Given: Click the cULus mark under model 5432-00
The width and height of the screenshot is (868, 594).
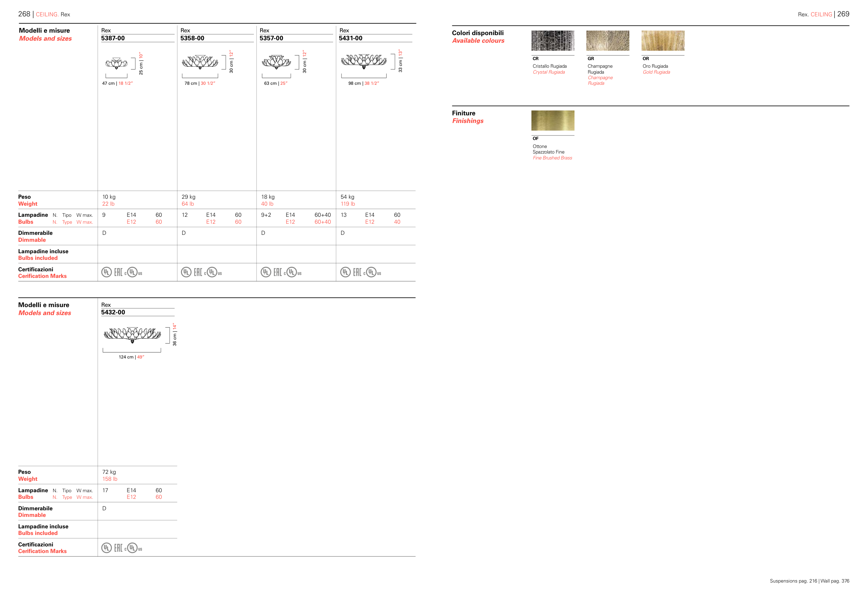Looking at the screenshot, I should pyautogui.click(x=133, y=548).
